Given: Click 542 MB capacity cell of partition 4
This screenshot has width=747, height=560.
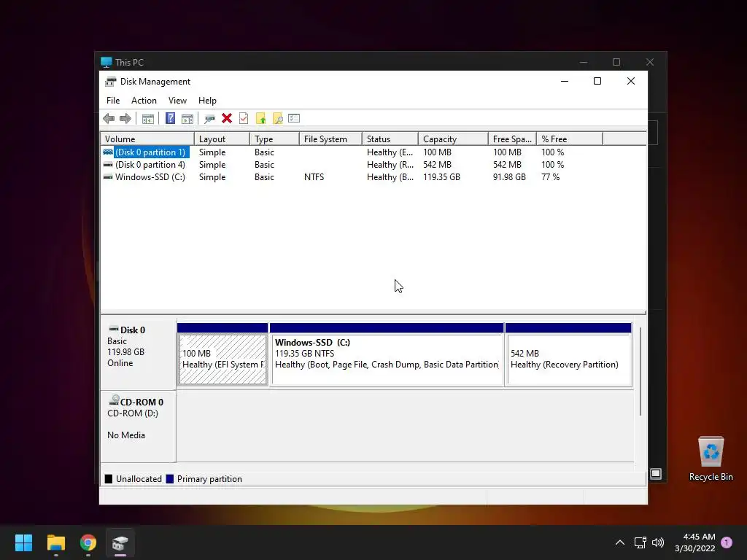Looking at the screenshot, I should [437, 165].
